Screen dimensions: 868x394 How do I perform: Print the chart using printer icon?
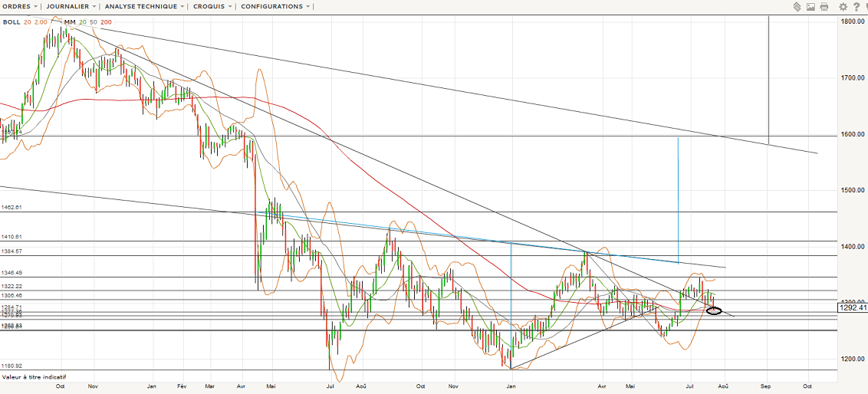[824, 7]
